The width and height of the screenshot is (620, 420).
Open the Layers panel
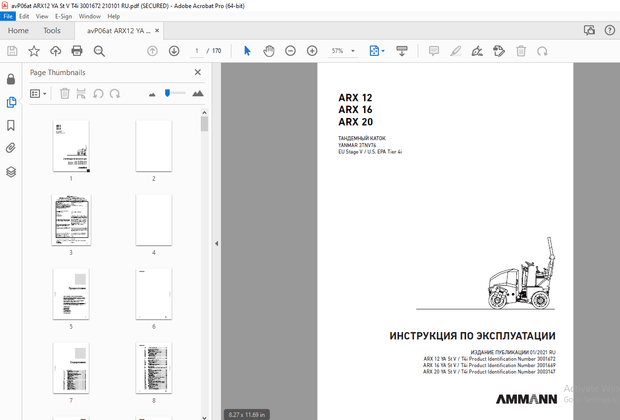pyautogui.click(x=11, y=172)
